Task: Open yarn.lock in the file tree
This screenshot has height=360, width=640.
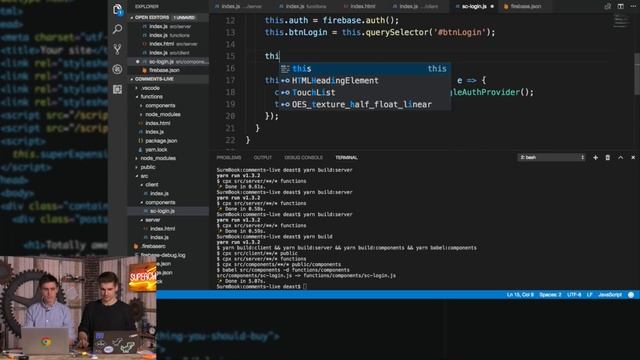Action: click(x=156, y=150)
